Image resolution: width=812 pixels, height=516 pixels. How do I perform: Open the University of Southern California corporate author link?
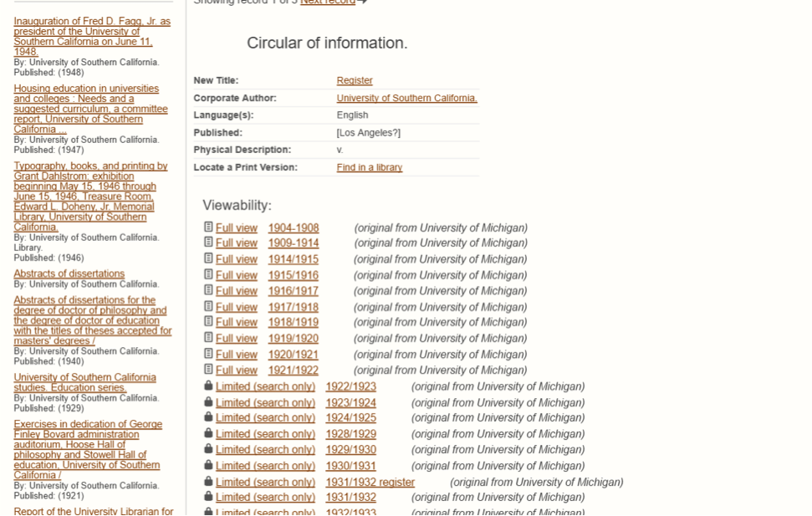406,98
